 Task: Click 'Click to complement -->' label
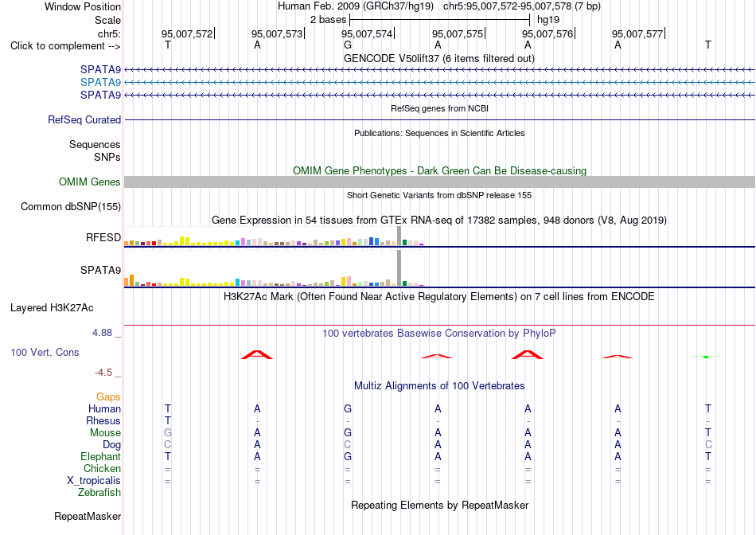click(65, 46)
